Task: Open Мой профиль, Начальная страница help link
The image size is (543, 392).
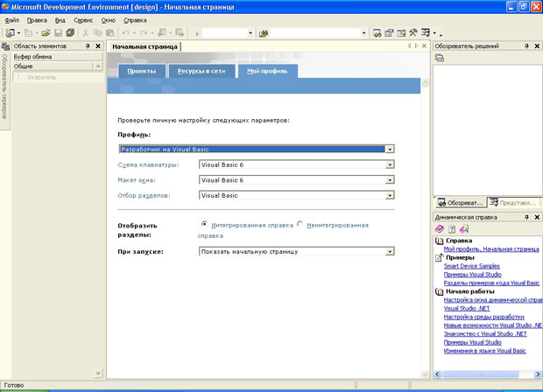Action: (491, 249)
